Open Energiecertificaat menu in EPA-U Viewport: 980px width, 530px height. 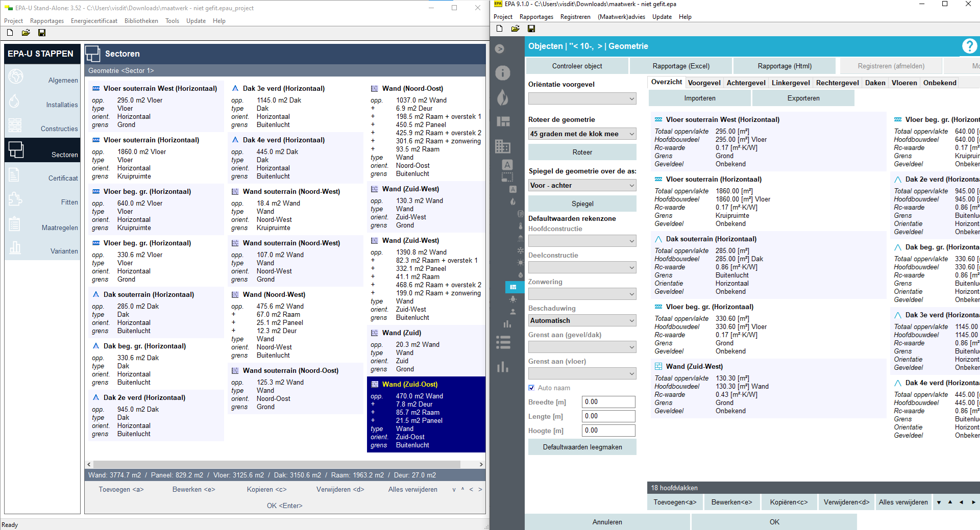pos(94,21)
